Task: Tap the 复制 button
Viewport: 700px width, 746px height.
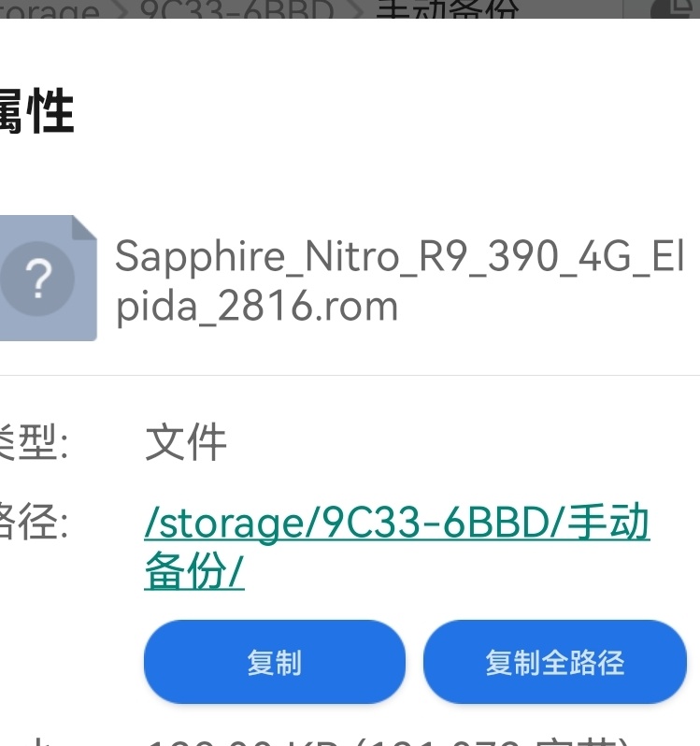Action: [275, 662]
